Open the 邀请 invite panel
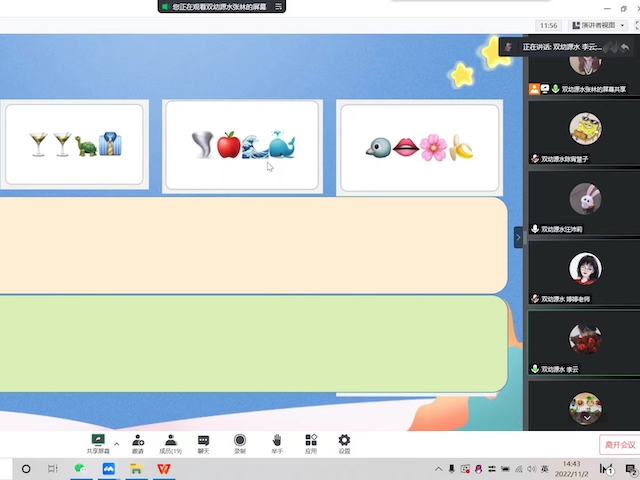 138,444
